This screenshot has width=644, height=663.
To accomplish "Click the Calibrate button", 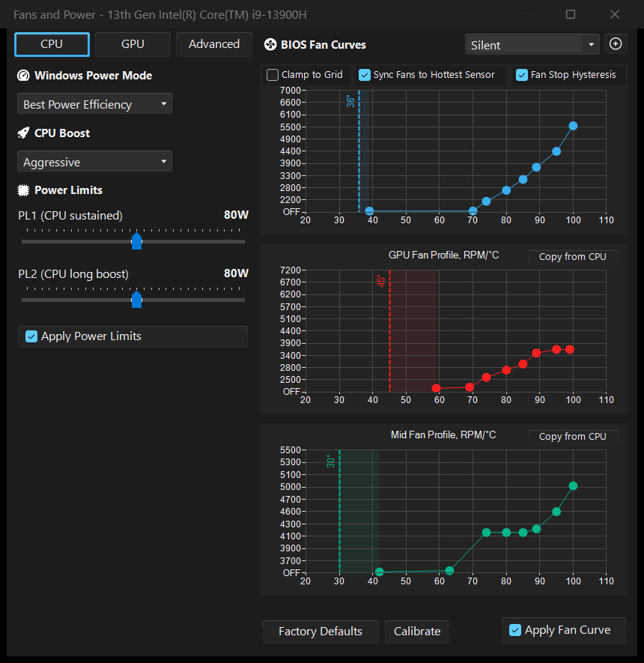I will click(x=417, y=632).
